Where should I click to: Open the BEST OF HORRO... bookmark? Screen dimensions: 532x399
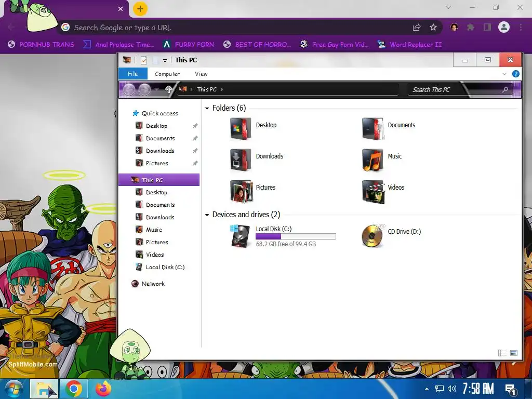point(257,45)
